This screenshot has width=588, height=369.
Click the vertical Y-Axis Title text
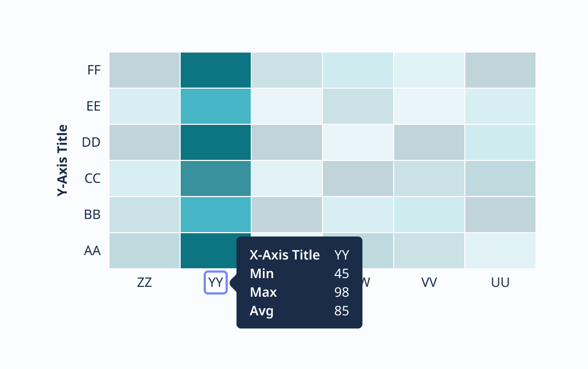click(62, 160)
